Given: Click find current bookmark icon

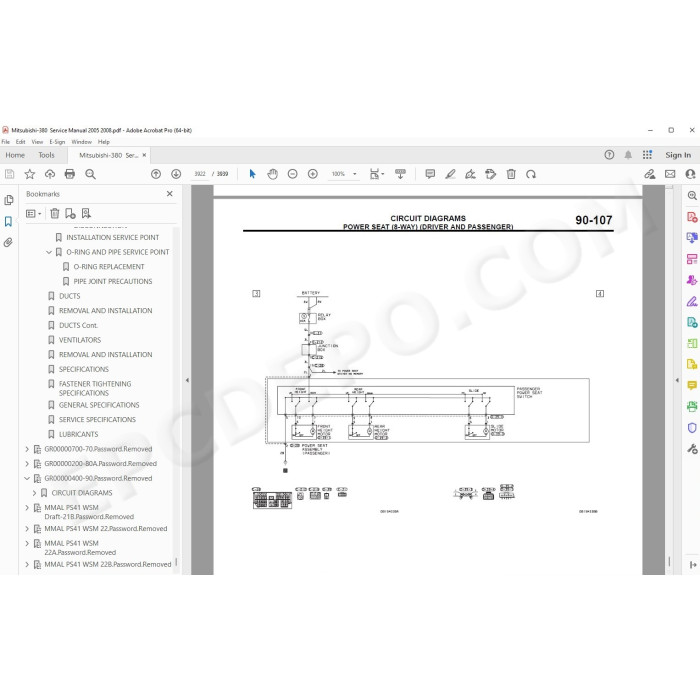Looking at the screenshot, I should point(86,213).
